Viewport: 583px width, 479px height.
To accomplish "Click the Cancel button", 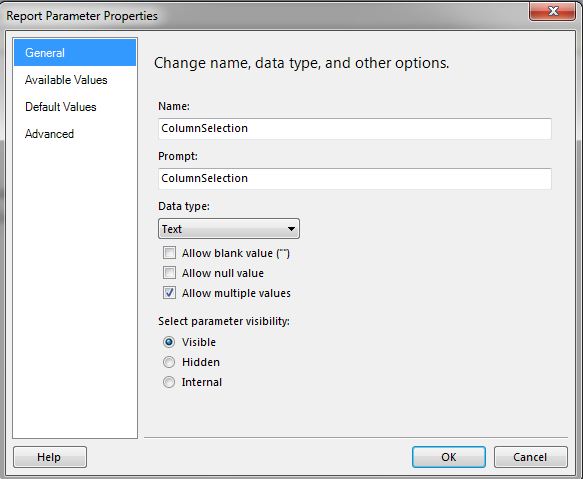I will [531, 457].
